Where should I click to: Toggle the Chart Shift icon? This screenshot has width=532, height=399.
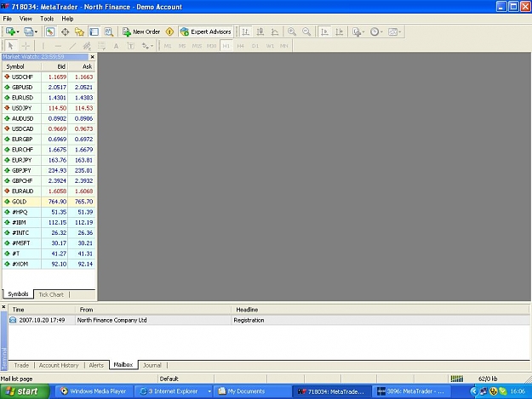pyautogui.click(x=340, y=31)
